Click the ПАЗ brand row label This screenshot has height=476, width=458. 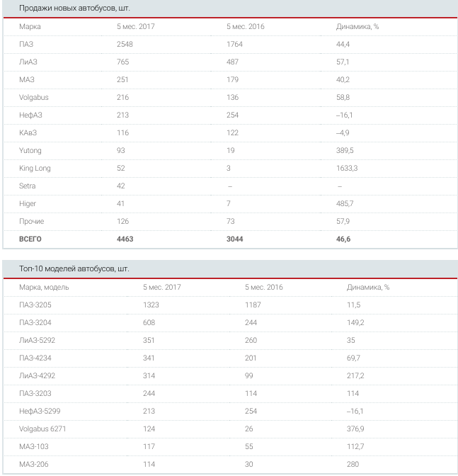(x=26, y=44)
